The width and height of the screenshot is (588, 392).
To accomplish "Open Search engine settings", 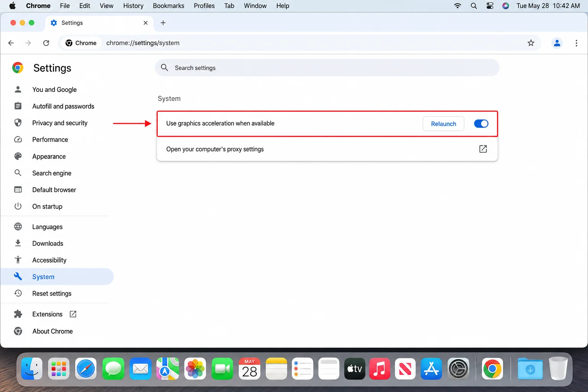I will [x=52, y=173].
